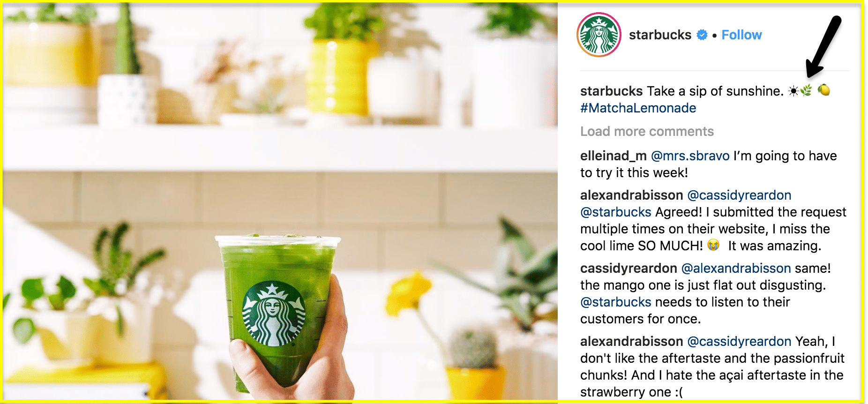This screenshot has height=404, width=868.
Task: Open the starbucks username in header
Action: coord(660,35)
